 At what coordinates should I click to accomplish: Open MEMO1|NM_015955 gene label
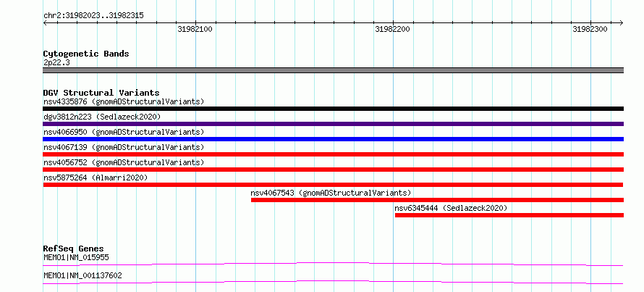click(x=76, y=258)
